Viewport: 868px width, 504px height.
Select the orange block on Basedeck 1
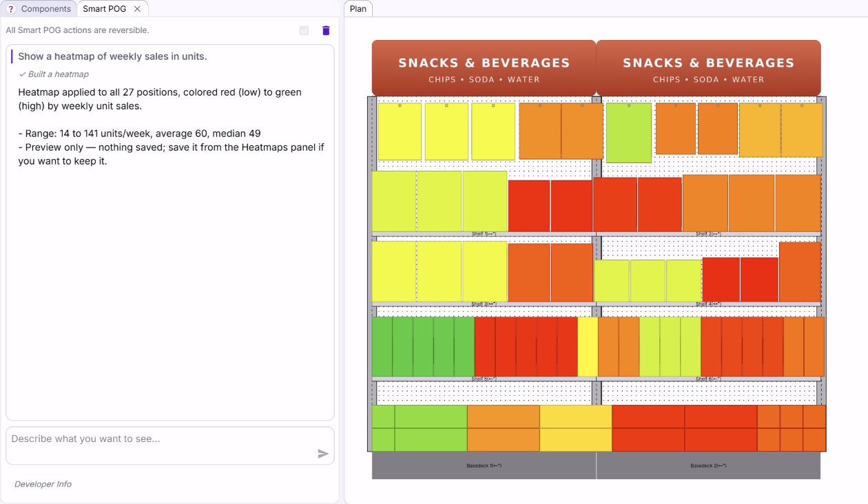[503, 428]
